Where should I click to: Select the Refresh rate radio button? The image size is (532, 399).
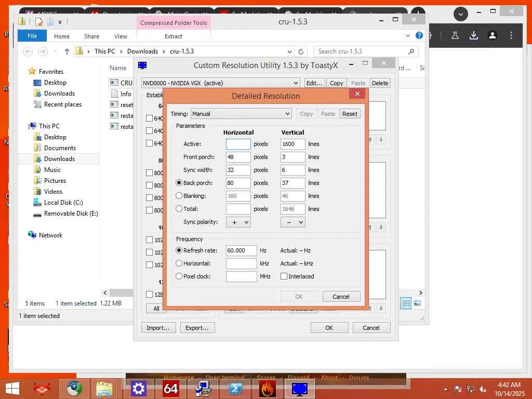pyautogui.click(x=179, y=250)
